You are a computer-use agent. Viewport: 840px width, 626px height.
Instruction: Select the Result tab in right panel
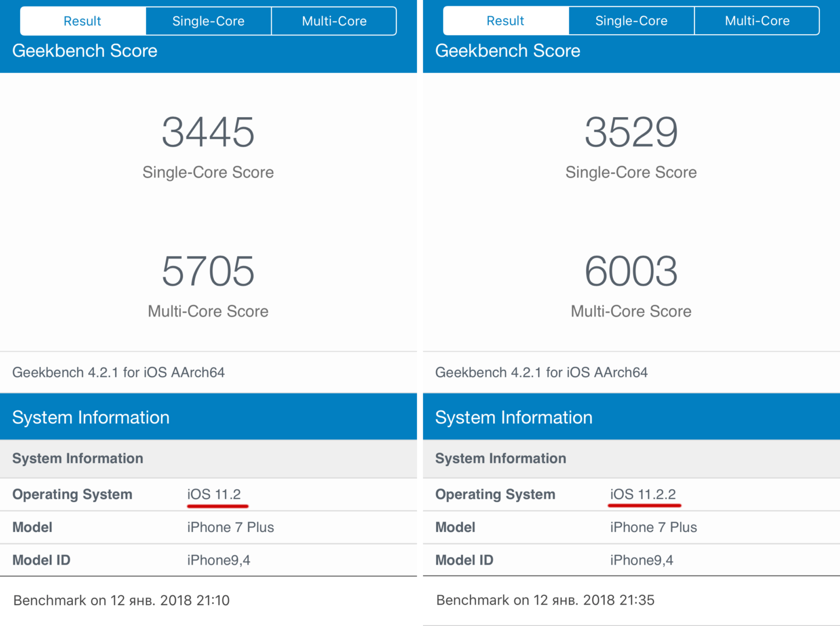coord(506,21)
